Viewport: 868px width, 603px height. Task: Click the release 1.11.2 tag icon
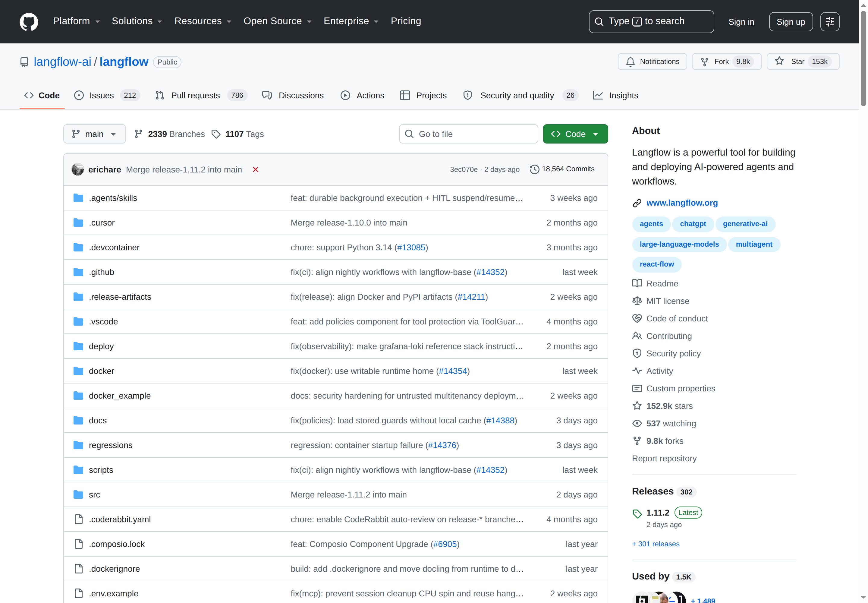pyautogui.click(x=637, y=513)
